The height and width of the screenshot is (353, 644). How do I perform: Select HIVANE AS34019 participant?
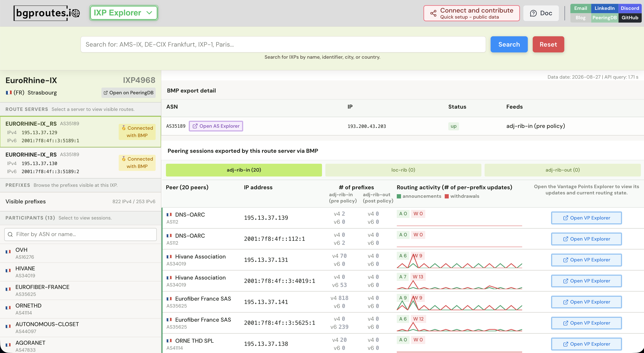(81, 272)
